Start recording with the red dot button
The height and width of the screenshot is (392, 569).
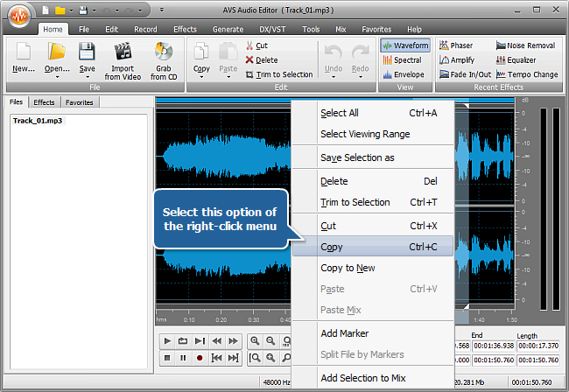[x=200, y=358]
